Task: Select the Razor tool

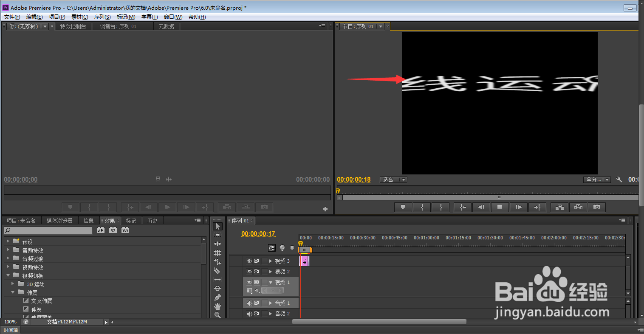Action: (217, 271)
